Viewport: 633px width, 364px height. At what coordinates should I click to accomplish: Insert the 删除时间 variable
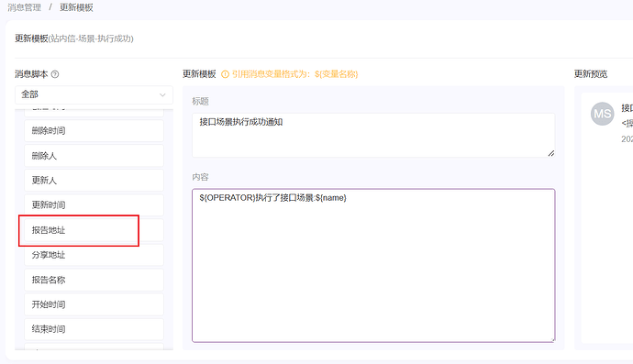[x=94, y=131]
